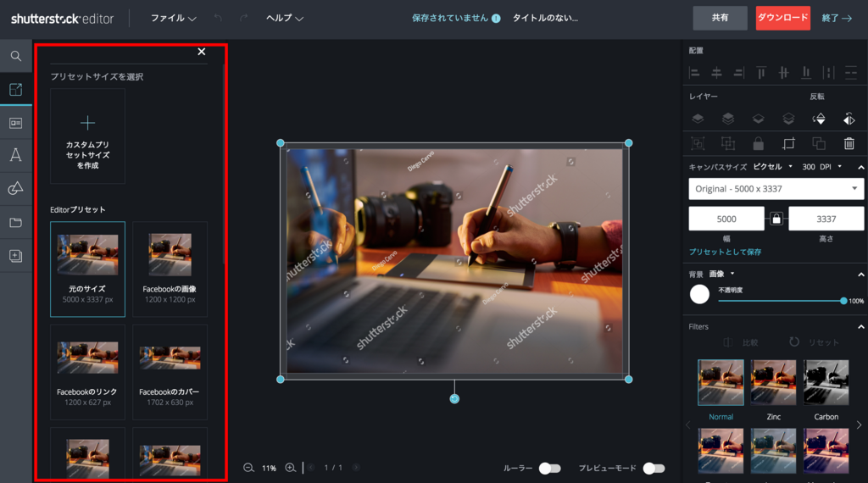Viewport: 868px width, 483px height.
Task: Open the 背景 画像 type dropdown
Action: click(722, 274)
